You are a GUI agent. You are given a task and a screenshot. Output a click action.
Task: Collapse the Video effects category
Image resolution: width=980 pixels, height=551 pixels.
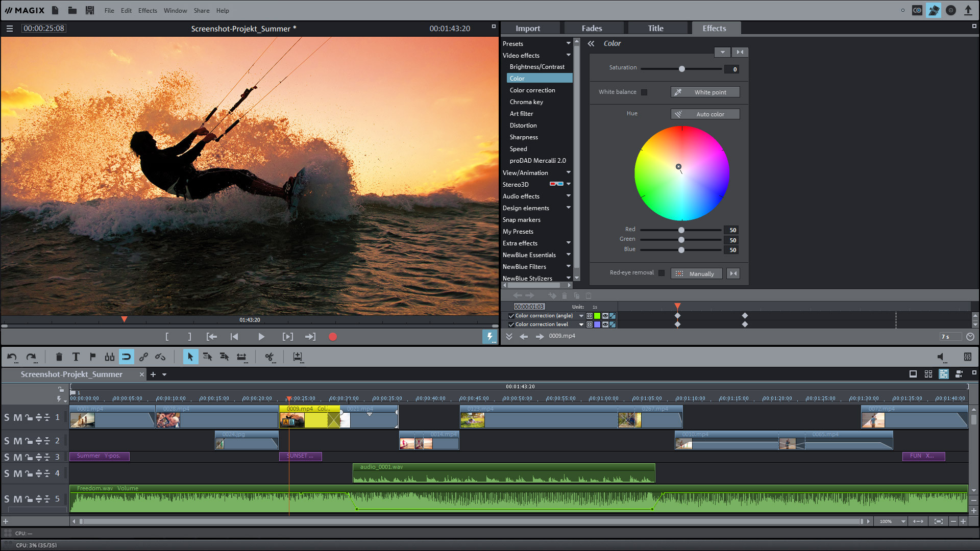pos(568,55)
